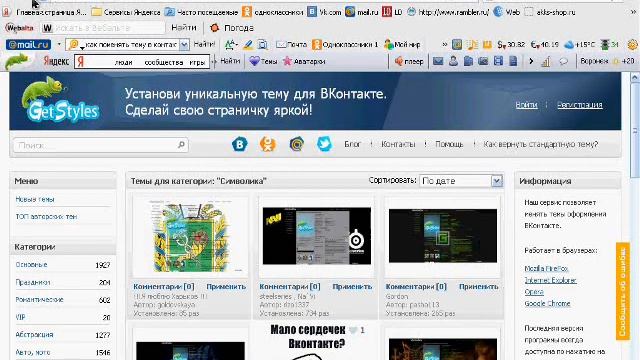Screen dimensions: 640x360
Task: Open the Odnoklassniki orange social icon
Action: [x=268, y=144]
